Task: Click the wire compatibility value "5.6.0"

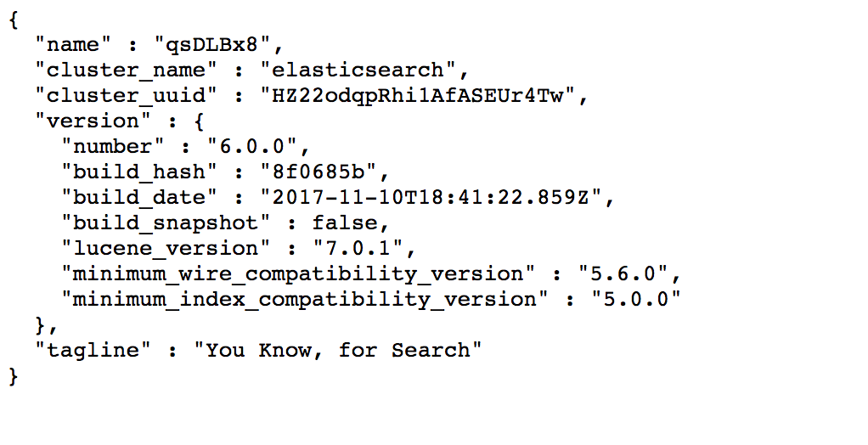Action: [623, 273]
